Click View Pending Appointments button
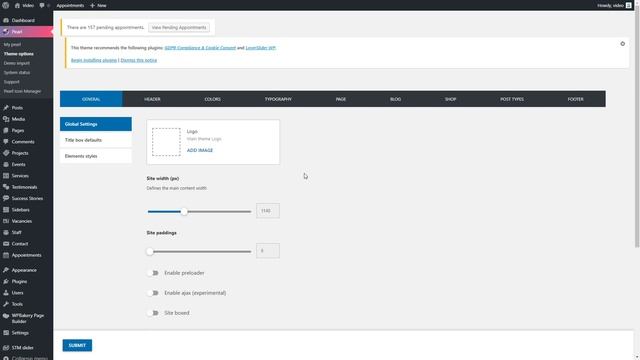The height and width of the screenshot is (360, 640). [179, 27]
